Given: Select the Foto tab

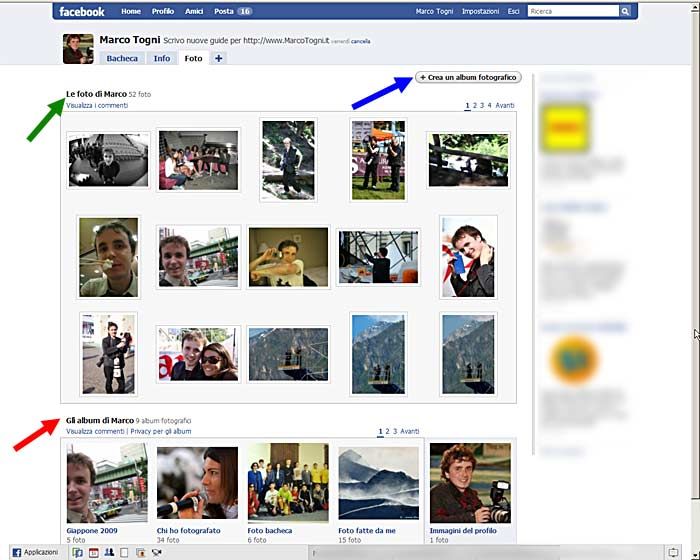Looking at the screenshot, I should (193, 59).
